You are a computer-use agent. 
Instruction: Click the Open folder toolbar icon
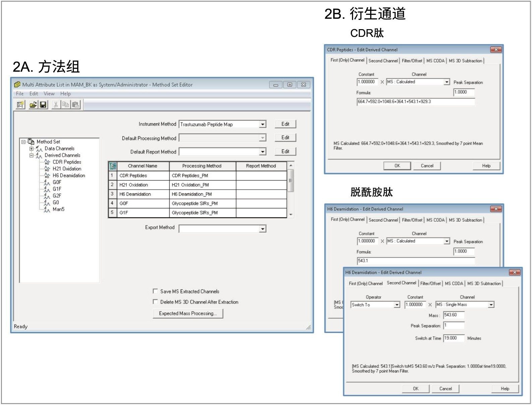click(x=33, y=105)
